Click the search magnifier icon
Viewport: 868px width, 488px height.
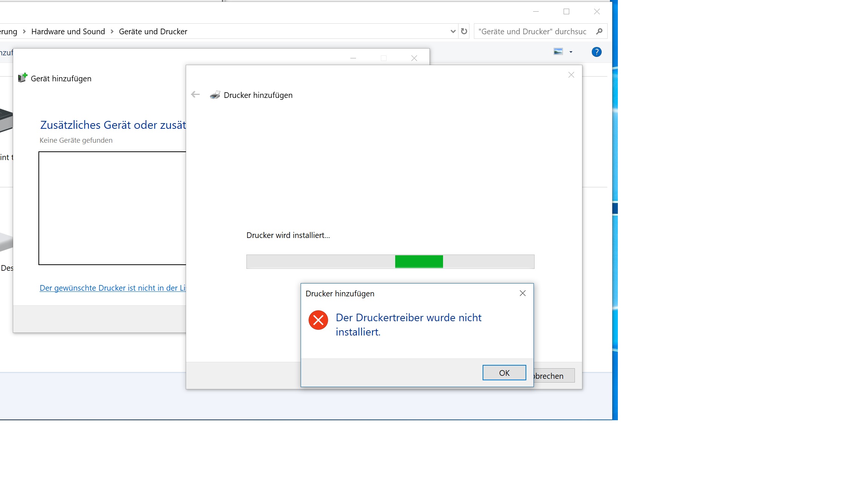coord(599,31)
